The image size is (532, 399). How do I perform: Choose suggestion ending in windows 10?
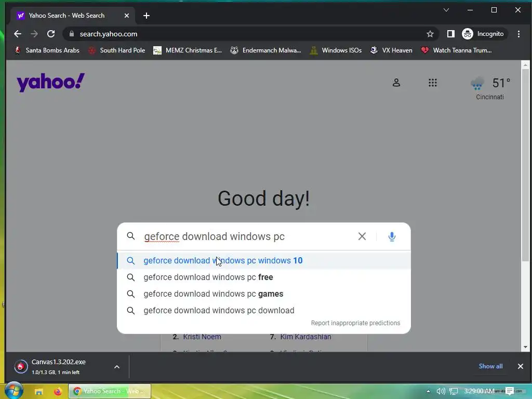click(x=264, y=261)
